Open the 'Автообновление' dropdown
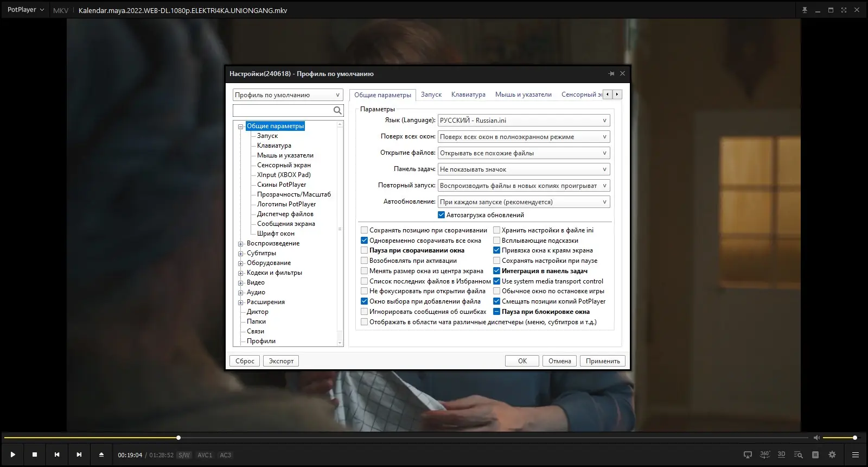 pos(524,202)
